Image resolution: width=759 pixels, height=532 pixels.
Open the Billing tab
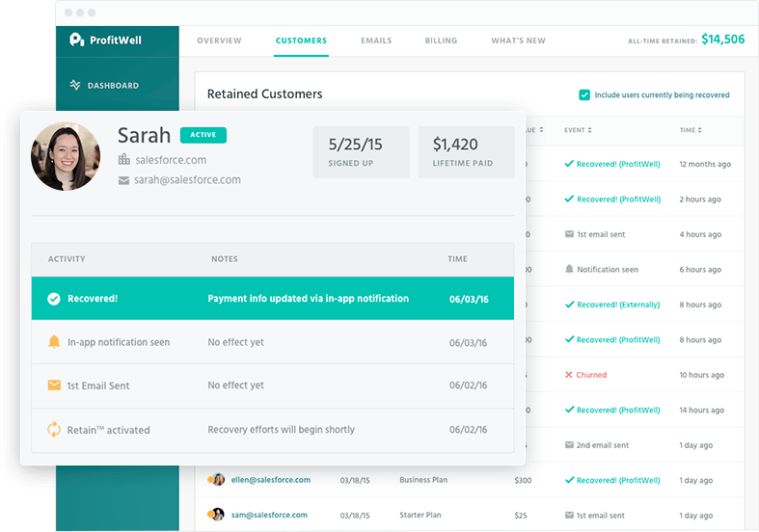click(x=441, y=40)
